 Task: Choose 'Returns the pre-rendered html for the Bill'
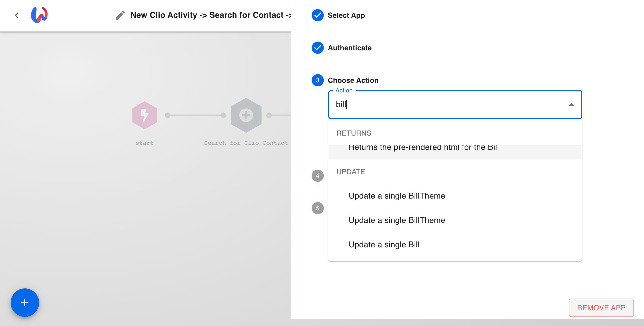[455, 152]
